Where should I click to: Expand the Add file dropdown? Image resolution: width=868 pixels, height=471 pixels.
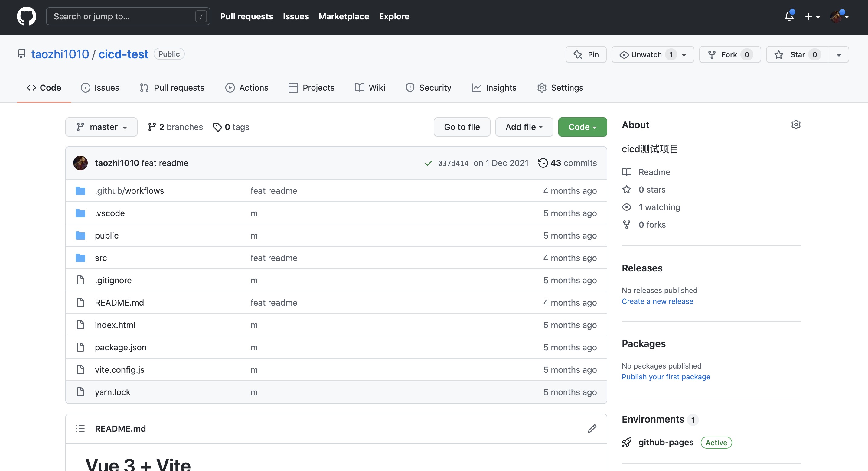(524, 127)
